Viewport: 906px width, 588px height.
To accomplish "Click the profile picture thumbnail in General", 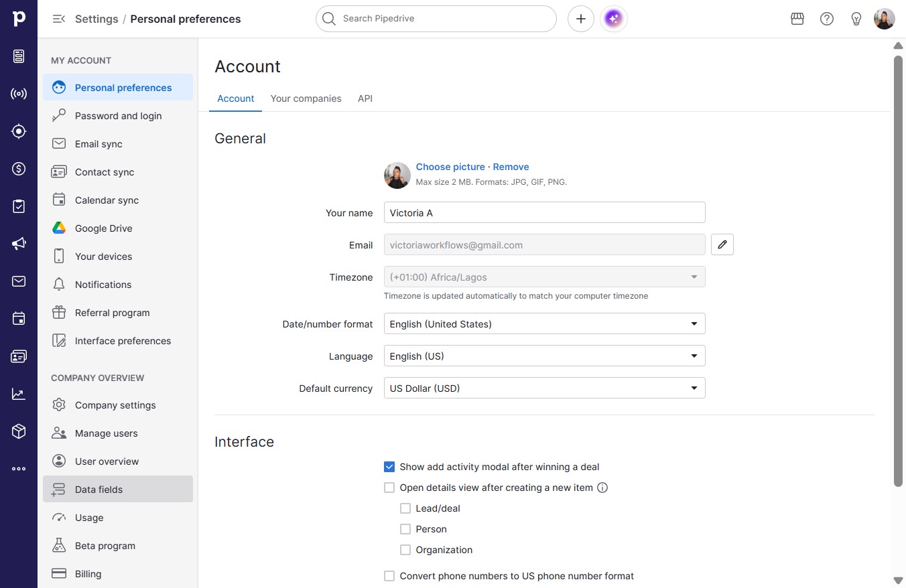I will tap(397, 175).
